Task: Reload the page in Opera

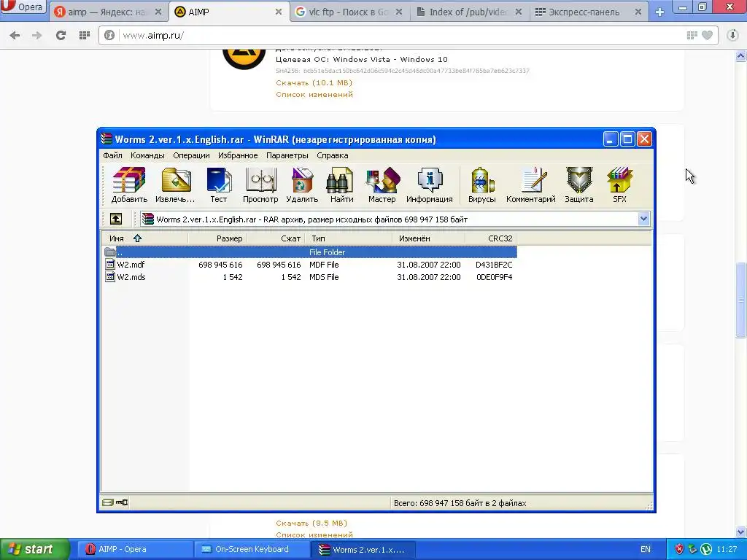Action: click(x=61, y=35)
